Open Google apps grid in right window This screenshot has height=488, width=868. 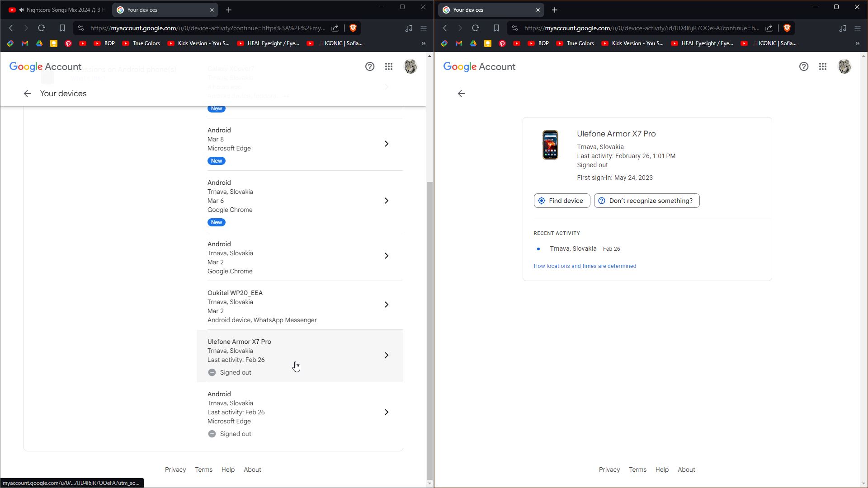pyautogui.click(x=823, y=67)
